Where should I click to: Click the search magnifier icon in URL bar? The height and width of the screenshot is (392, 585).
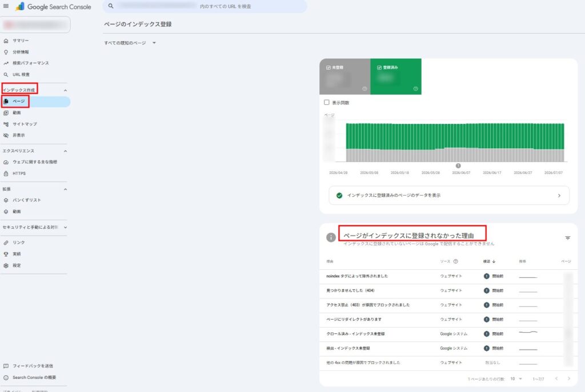coord(111,6)
